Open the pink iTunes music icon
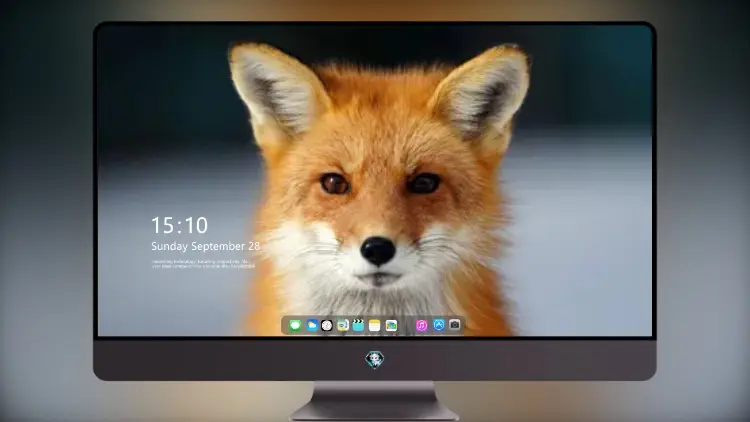The width and height of the screenshot is (750, 422). coord(421,325)
